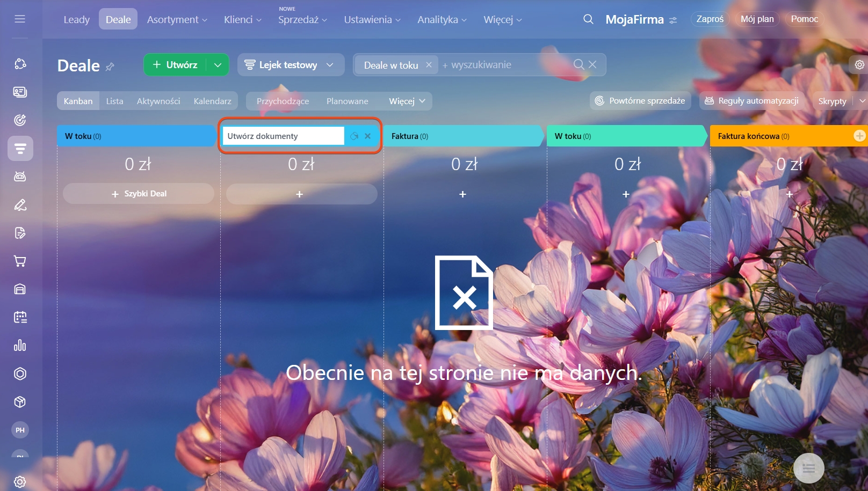The height and width of the screenshot is (491, 868).
Task: Select the Deale tab in top navigation
Action: (118, 20)
